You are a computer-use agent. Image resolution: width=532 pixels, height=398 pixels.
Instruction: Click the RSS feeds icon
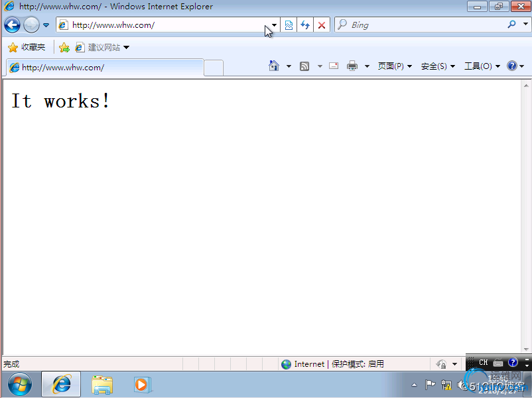pos(304,66)
